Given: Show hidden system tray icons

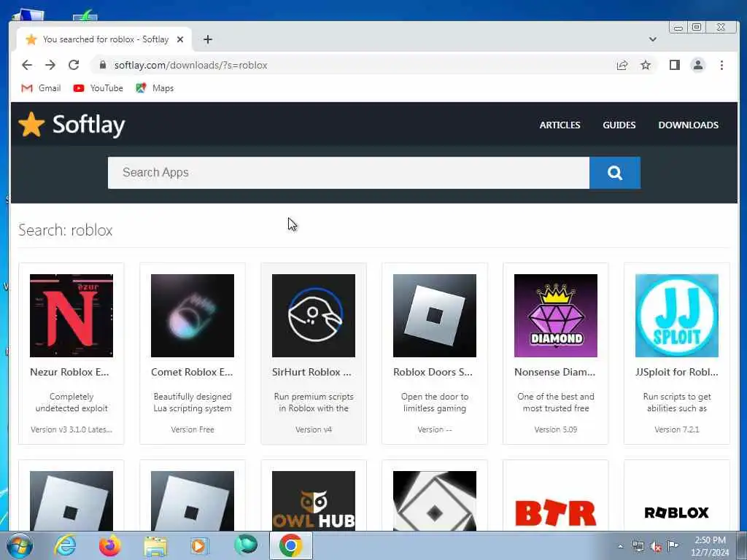Looking at the screenshot, I should (620, 546).
